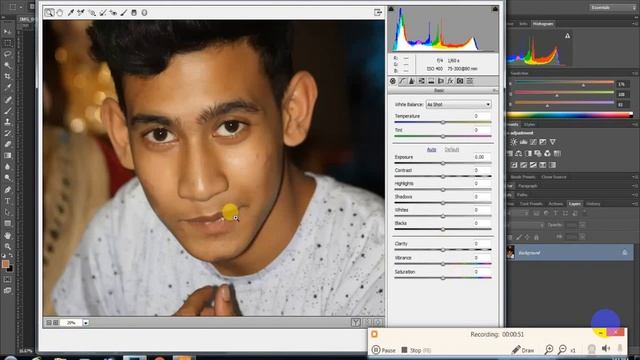Image resolution: width=640 pixels, height=360 pixels.
Task: Select Photoshop's Lasso tool
Action: [x=7, y=54]
